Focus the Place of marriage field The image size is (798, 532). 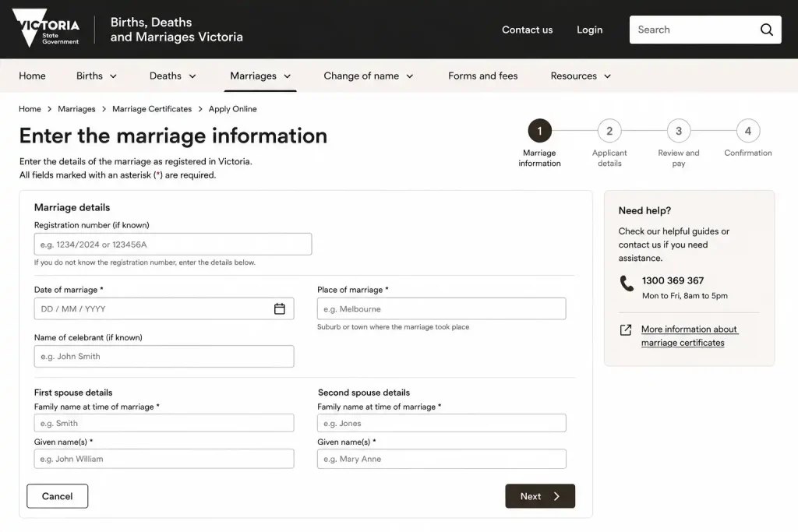pyautogui.click(x=441, y=308)
